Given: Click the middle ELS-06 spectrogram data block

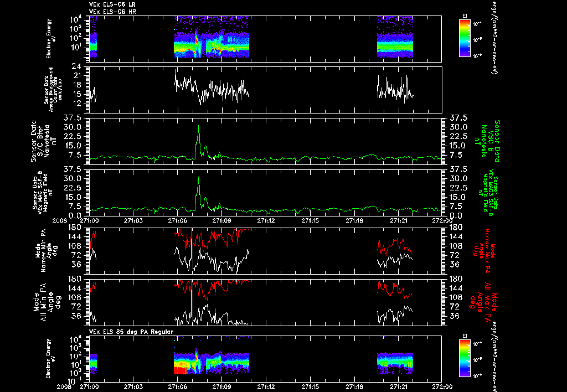Looking at the screenshot, I should (x=212, y=37).
